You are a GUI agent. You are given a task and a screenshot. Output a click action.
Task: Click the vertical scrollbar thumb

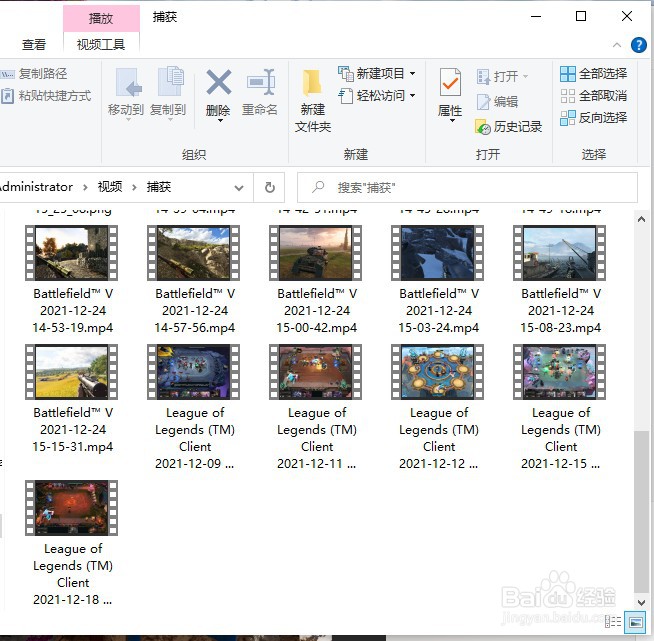(641, 511)
